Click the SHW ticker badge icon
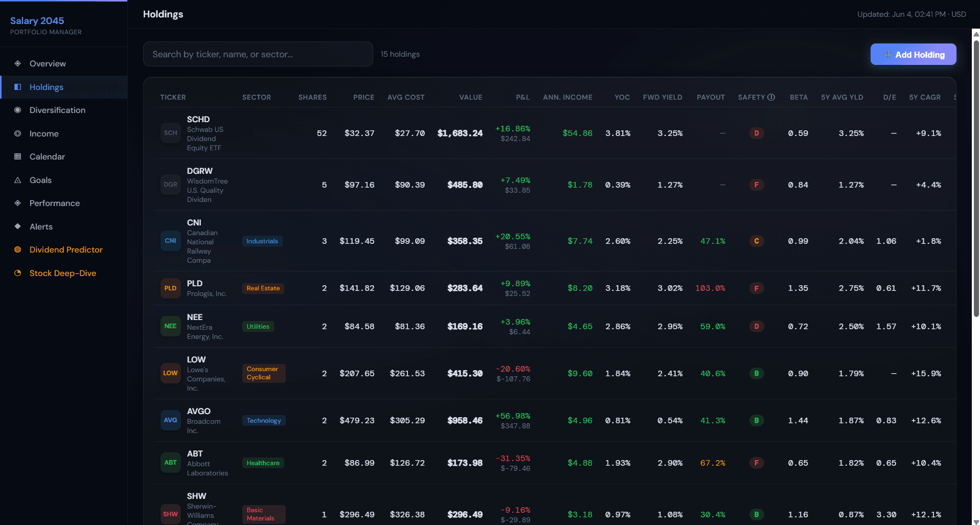The image size is (980, 525). click(171, 514)
